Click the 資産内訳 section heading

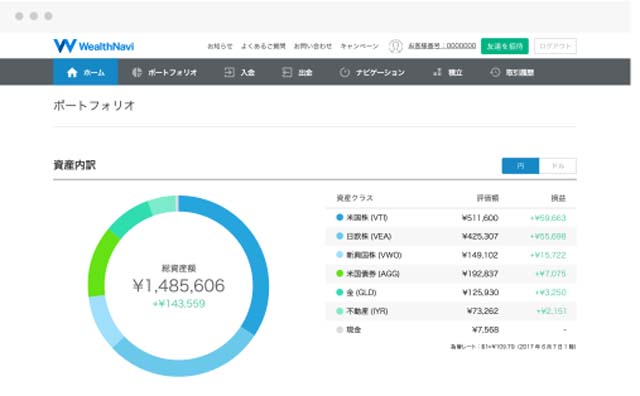point(74,165)
